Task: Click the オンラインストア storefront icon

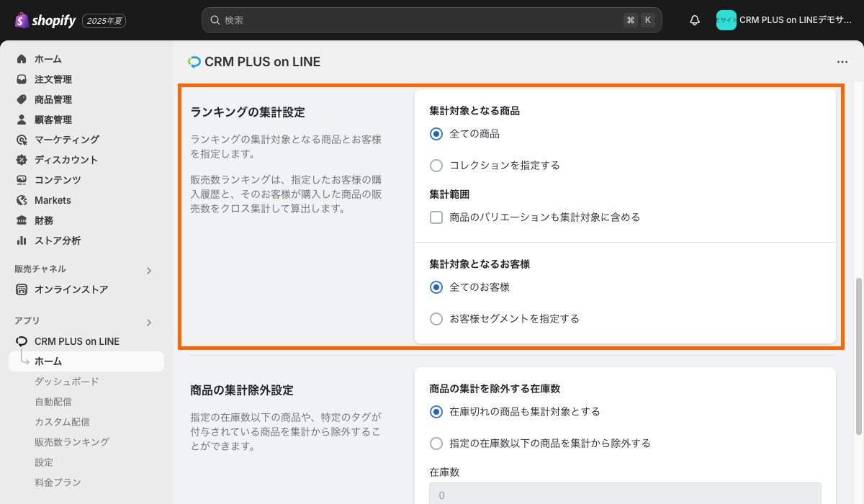Action: pos(22,289)
